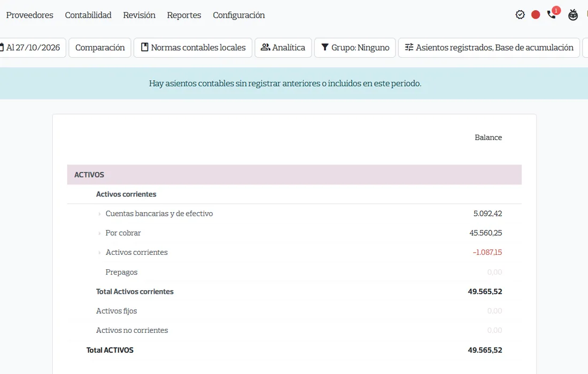Image resolution: width=588 pixels, height=374 pixels.
Task: Click the funnel icon on Grupo filter
Action: [x=325, y=47]
